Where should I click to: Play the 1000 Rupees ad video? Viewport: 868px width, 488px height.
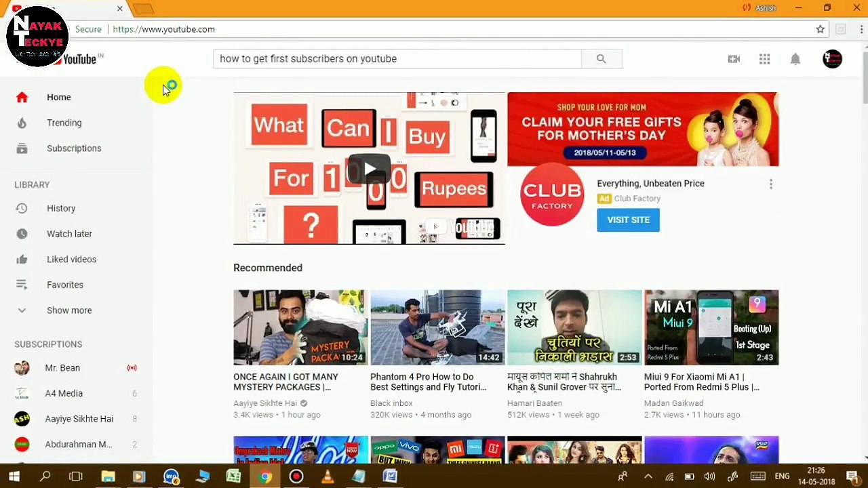click(x=369, y=169)
